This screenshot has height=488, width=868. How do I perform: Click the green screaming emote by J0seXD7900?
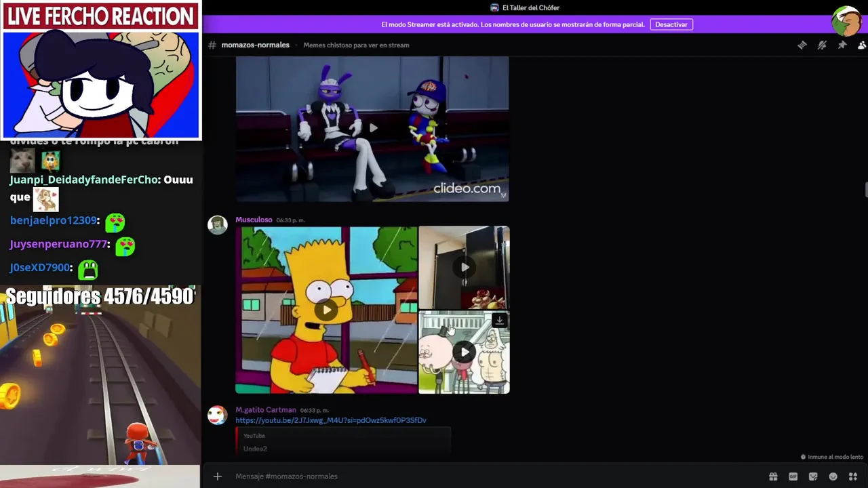(x=88, y=269)
